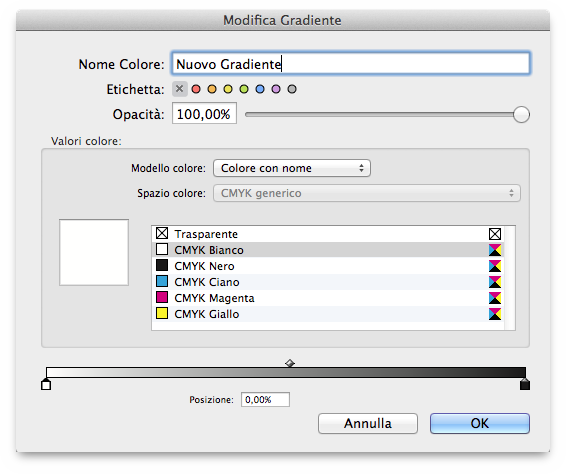The image size is (566, 474).
Task: Click the transparent icon at row end
Action: point(495,234)
